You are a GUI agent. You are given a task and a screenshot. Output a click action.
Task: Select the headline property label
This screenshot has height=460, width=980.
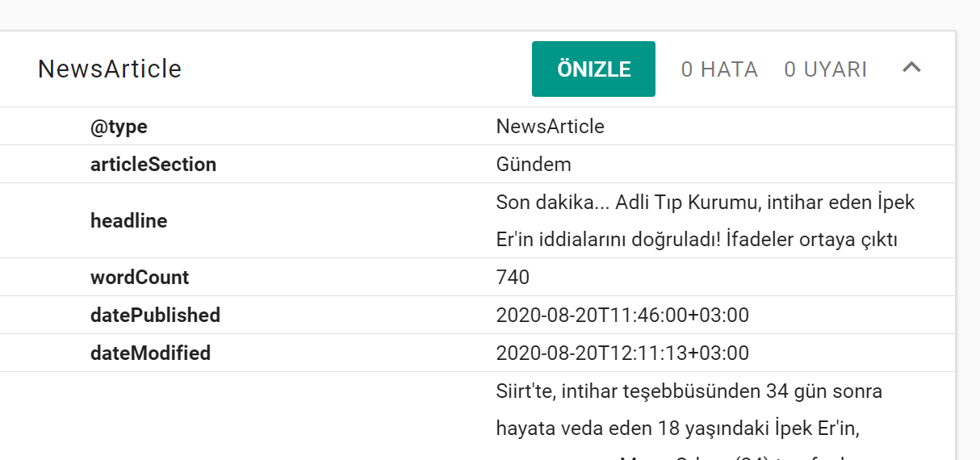(128, 221)
